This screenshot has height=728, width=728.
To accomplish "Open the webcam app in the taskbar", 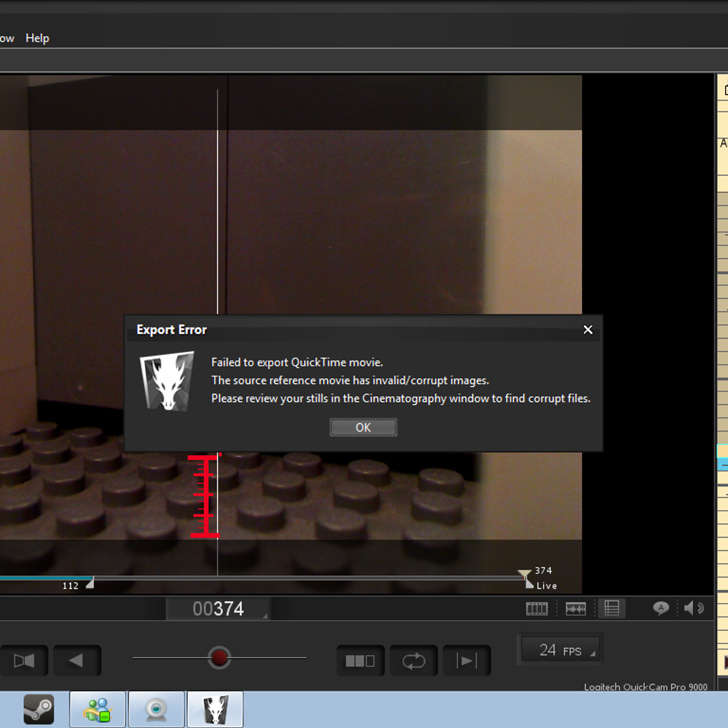I will (157, 709).
